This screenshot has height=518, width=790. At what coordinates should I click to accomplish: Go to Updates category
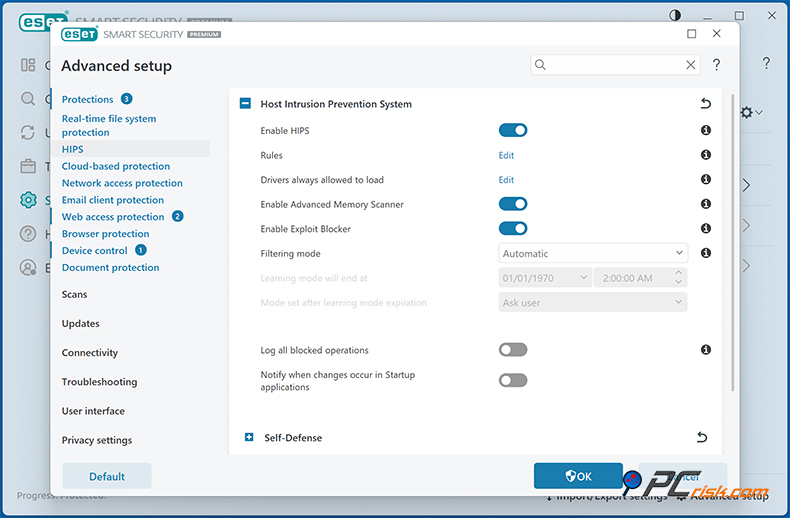(x=81, y=323)
